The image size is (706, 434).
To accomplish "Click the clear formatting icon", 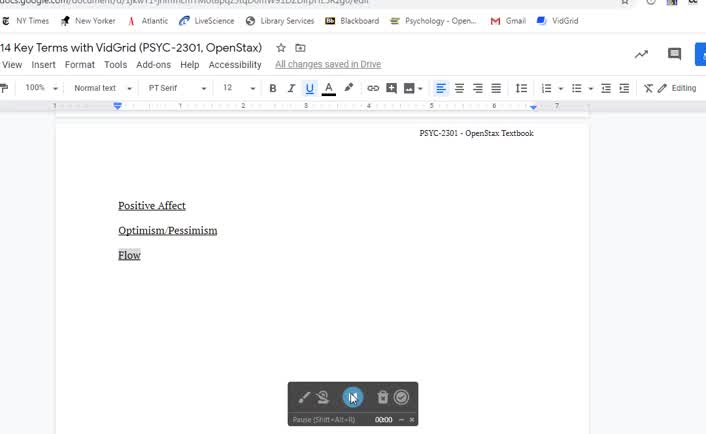I will (648, 88).
